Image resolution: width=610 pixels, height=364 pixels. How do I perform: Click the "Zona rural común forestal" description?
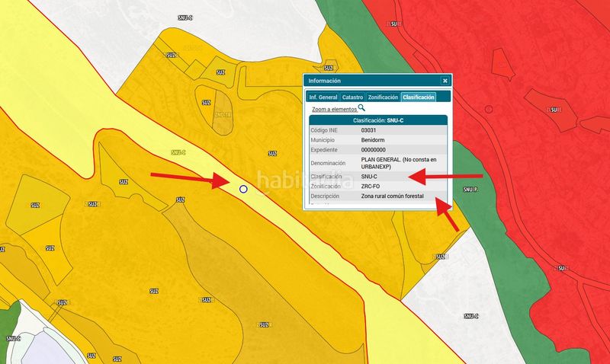coord(392,196)
